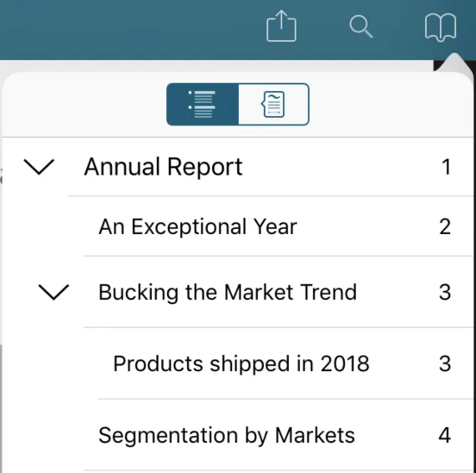The image size is (476, 473).
Task: Tap page number 4 beside Segmentation by Markets
Action: [x=445, y=435]
